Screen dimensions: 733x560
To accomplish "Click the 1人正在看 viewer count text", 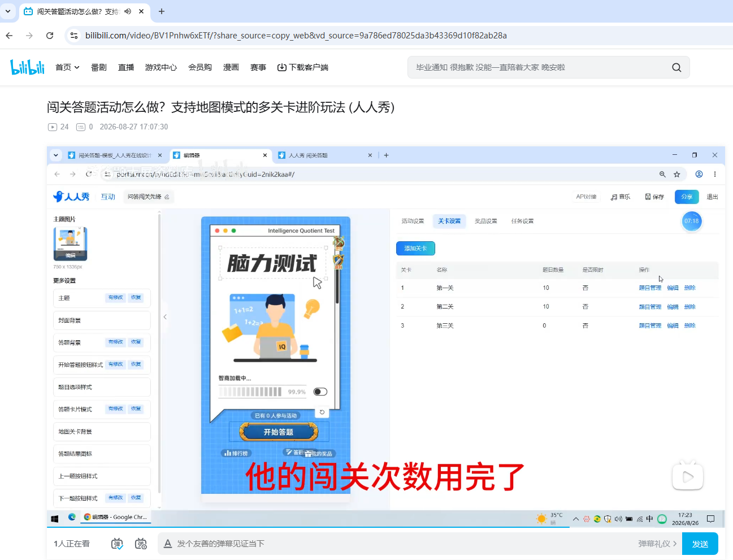I will (72, 544).
